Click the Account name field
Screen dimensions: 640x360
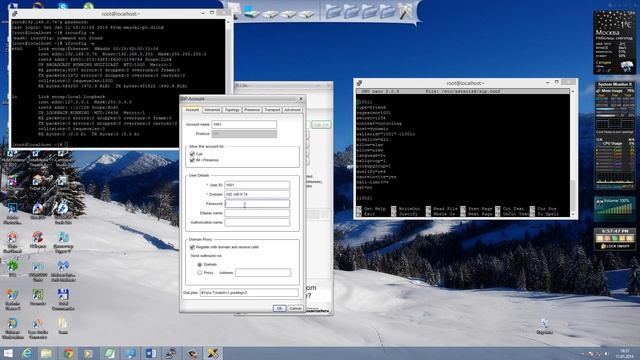pyautogui.click(x=244, y=124)
